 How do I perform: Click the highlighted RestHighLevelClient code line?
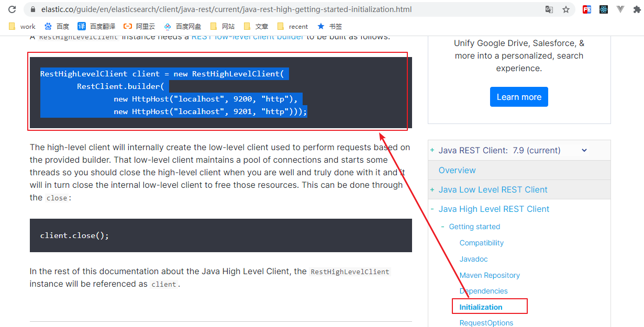(x=162, y=74)
